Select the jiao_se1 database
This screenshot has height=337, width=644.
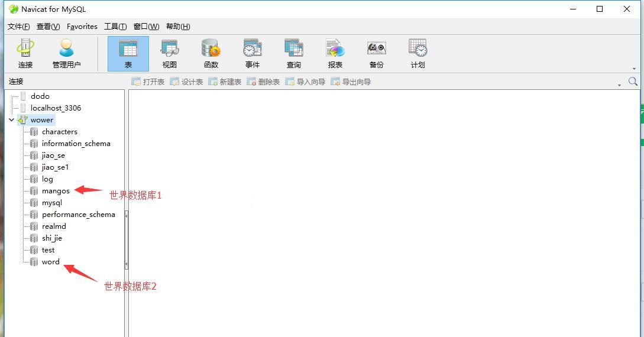(56, 167)
